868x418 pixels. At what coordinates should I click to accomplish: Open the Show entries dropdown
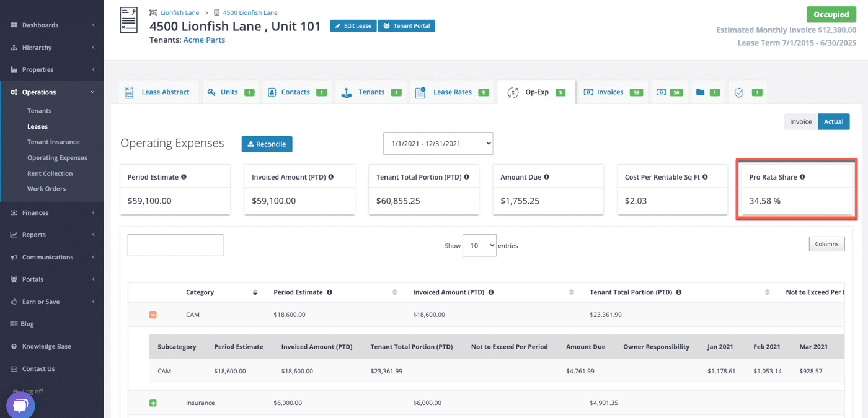point(479,245)
